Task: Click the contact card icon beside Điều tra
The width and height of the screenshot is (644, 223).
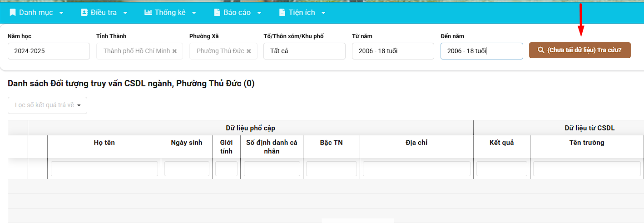Action: pyautogui.click(x=84, y=13)
